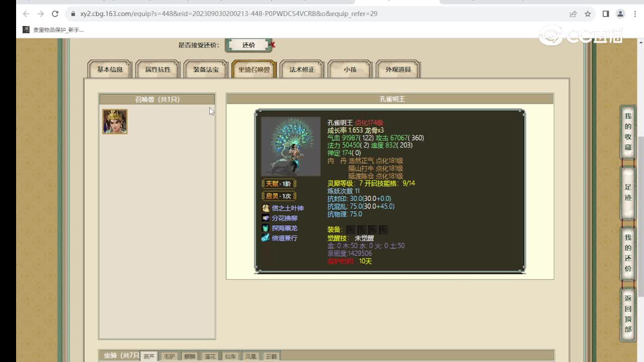Click the 还价 button
644x362 pixels.
249,45
